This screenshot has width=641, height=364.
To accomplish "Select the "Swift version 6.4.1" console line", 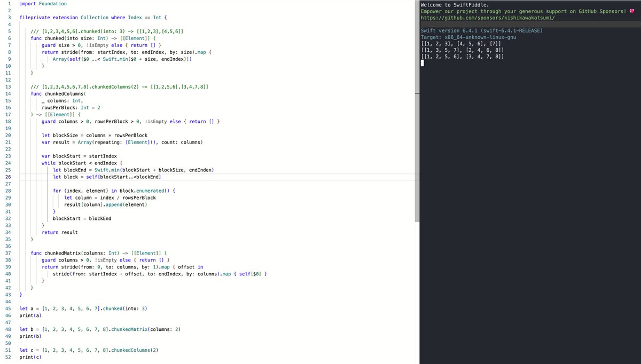I will click(482, 30).
